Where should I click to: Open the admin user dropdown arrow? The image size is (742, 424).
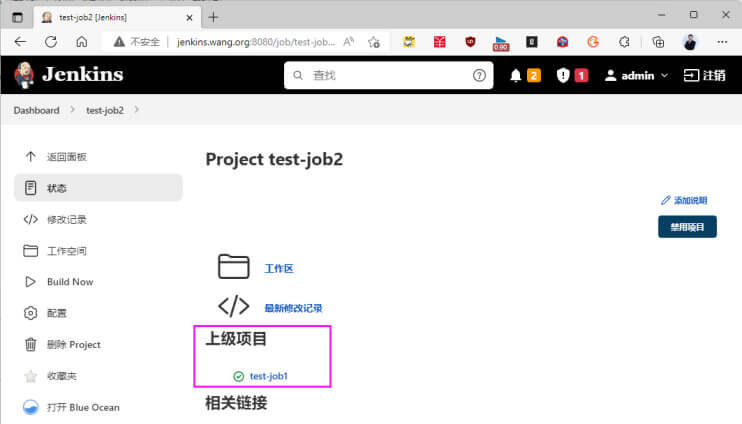(664, 75)
